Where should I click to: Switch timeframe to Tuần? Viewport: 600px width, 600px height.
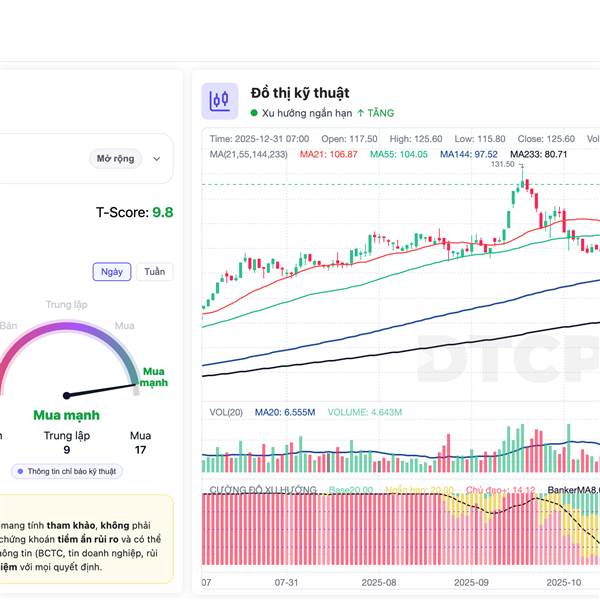coord(154,272)
